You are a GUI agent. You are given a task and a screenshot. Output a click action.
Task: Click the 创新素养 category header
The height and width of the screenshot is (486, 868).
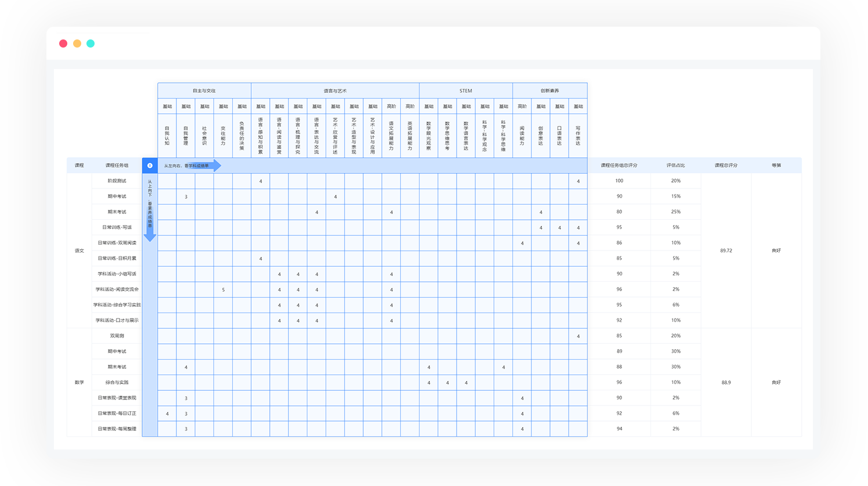[x=549, y=91]
